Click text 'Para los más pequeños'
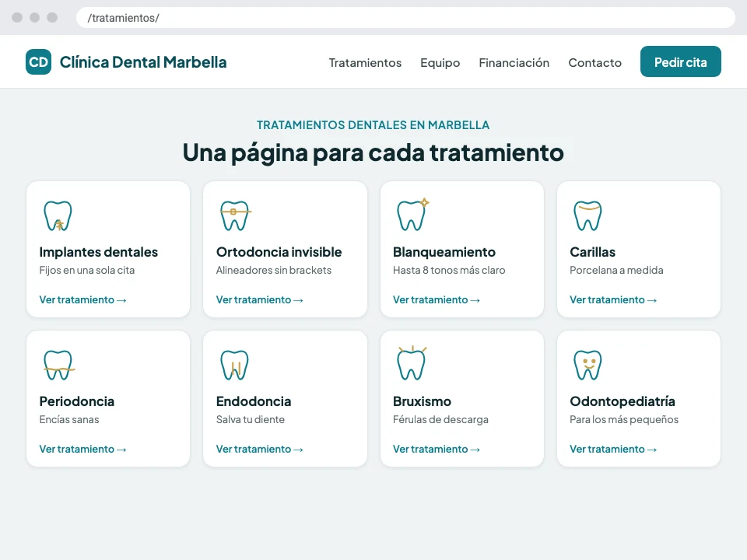This screenshot has height=560, width=747. (x=624, y=419)
